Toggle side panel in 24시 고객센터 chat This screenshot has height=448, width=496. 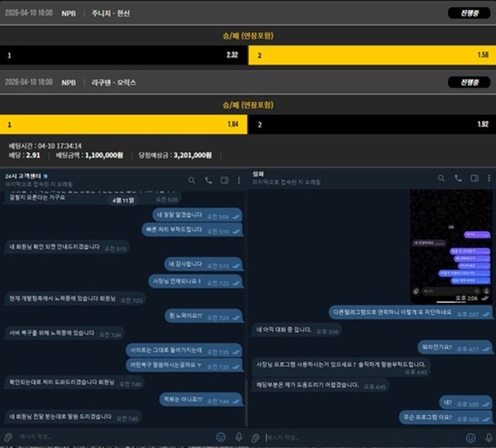(225, 181)
